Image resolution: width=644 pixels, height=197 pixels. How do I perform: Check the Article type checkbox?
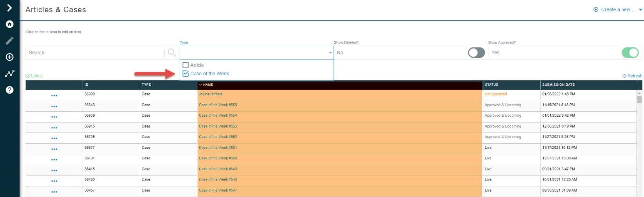pyautogui.click(x=186, y=65)
